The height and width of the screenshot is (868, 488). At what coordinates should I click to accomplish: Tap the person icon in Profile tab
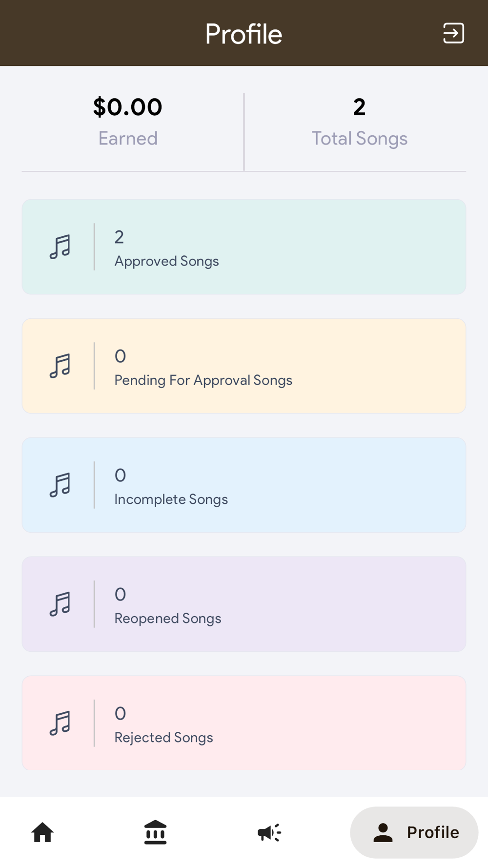pyautogui.click(x=383, y=832)
